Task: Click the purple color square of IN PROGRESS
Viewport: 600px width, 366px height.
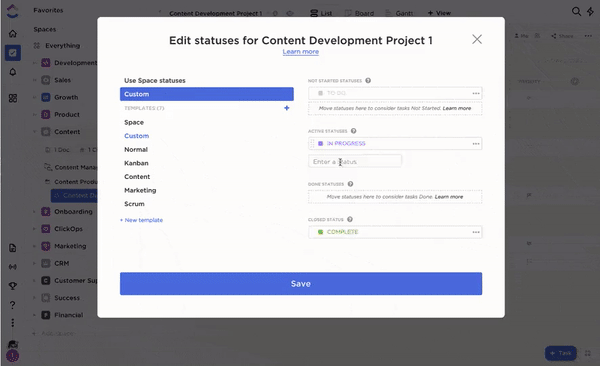Action: [x=320, y=144]
